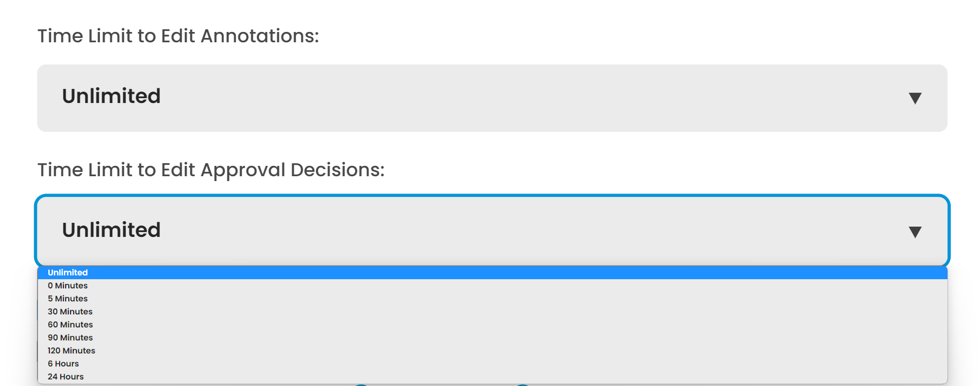
Task: Click the 'Time Limit to Edit Annotations:' label
Action: [x=178, y=36]
